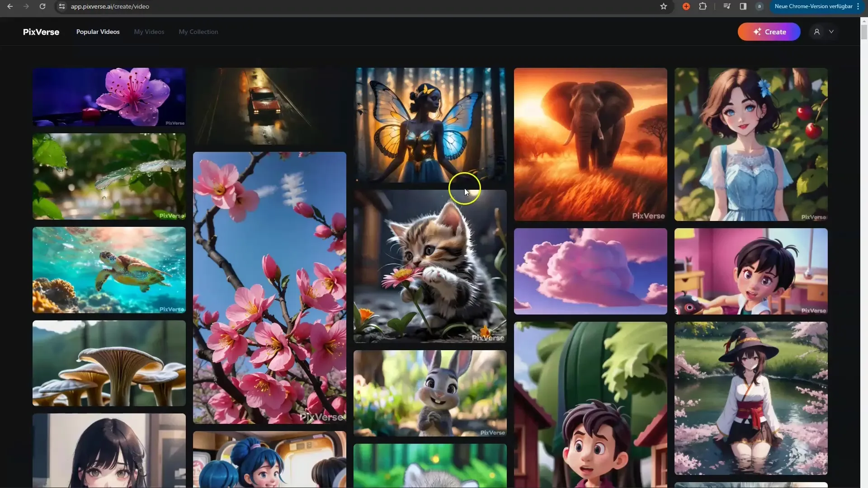This screenshot has height=488, width=868.
Task: Open the elephant sunset video thumbnail
Action: click(x=590, y=144)
